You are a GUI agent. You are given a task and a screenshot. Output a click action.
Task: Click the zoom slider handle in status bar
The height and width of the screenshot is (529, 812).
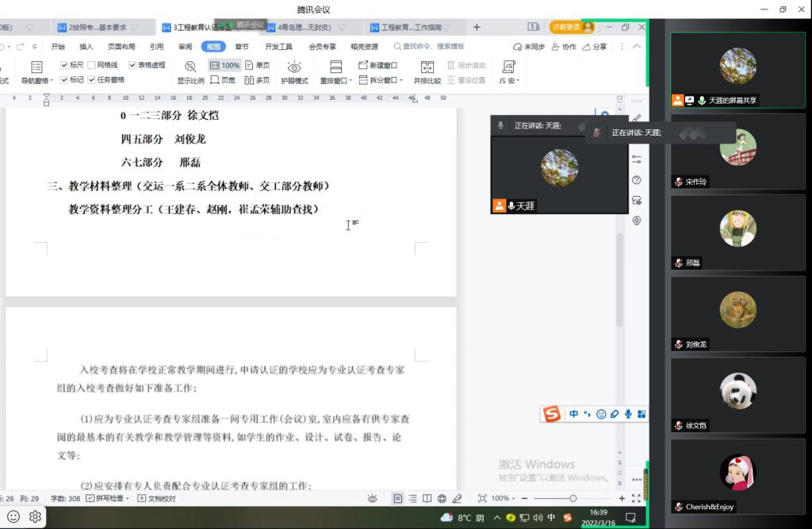[x=573, y=498]
